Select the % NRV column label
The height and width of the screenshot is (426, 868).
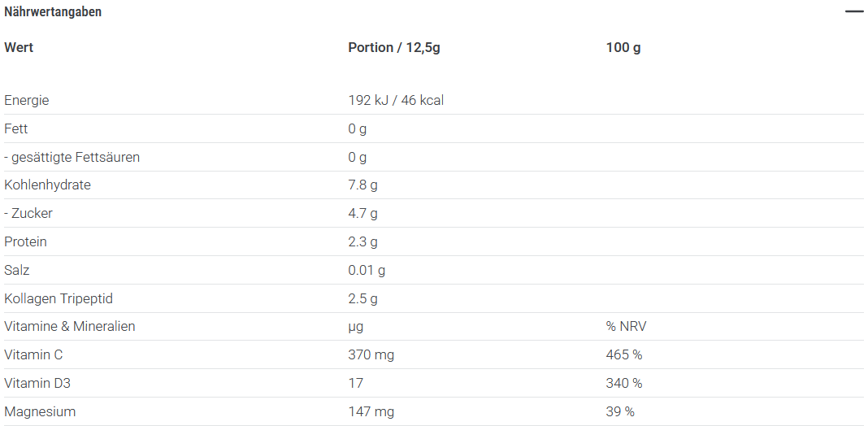click(x=627, y=326)
